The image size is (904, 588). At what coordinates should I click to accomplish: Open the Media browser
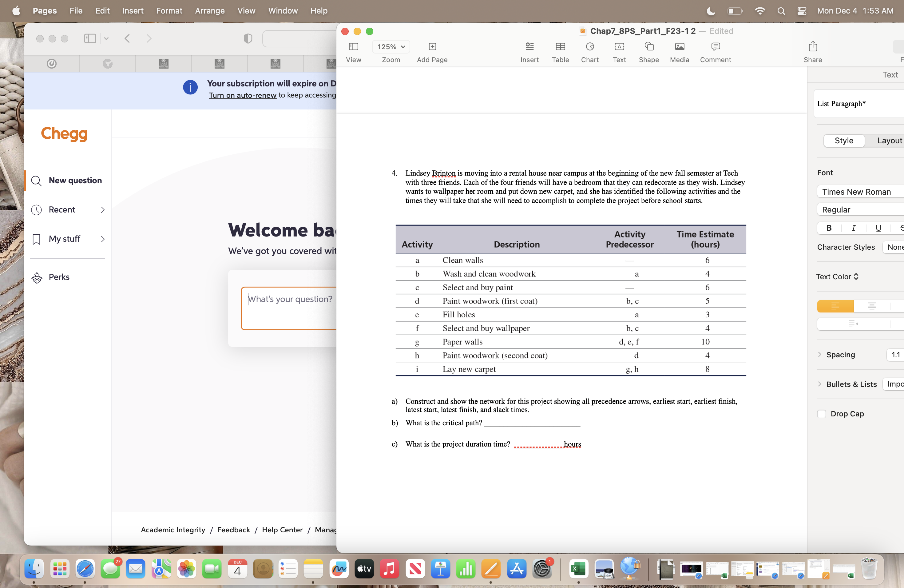[680, 52]
